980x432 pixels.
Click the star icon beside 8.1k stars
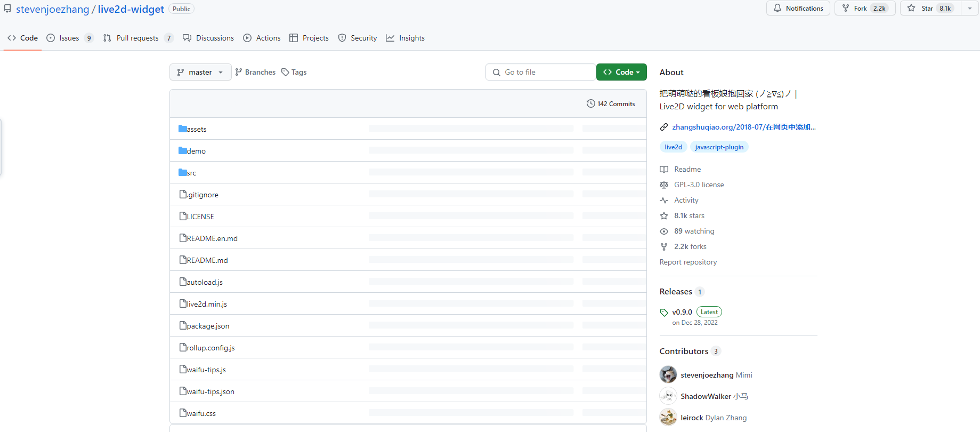click(664, 215)
